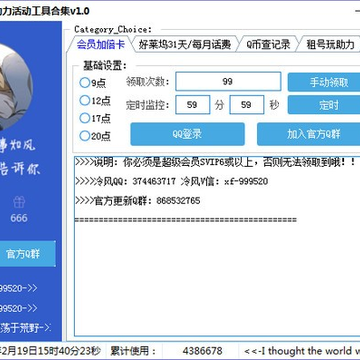Click the Category_Choice label
360x360 pixels.
tap(113, 29)
